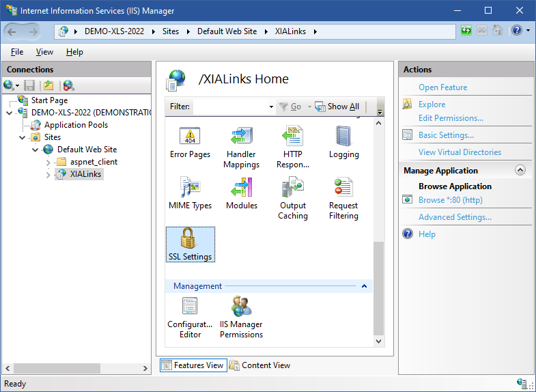536x392 pixels.
Task: Select the SSL Settings padlock icon
Action: 188,238
